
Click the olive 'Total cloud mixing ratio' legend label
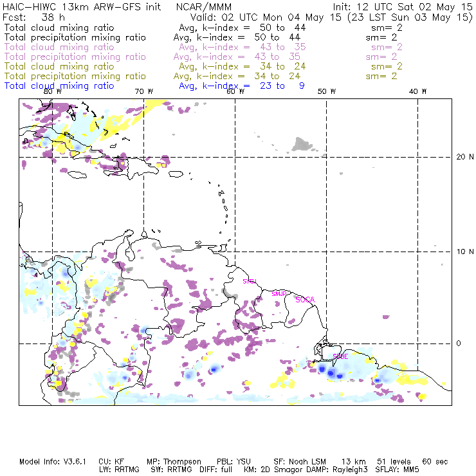[x=59, y=66]
